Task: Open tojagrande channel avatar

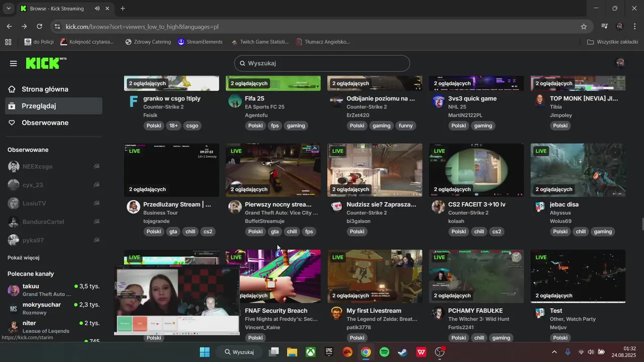Action: click(x=133, y=207)
